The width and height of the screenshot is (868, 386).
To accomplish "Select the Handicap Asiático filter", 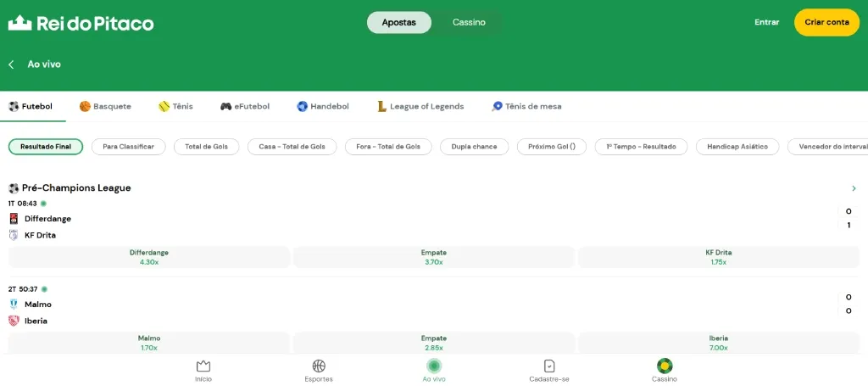I will click(737, 147).
